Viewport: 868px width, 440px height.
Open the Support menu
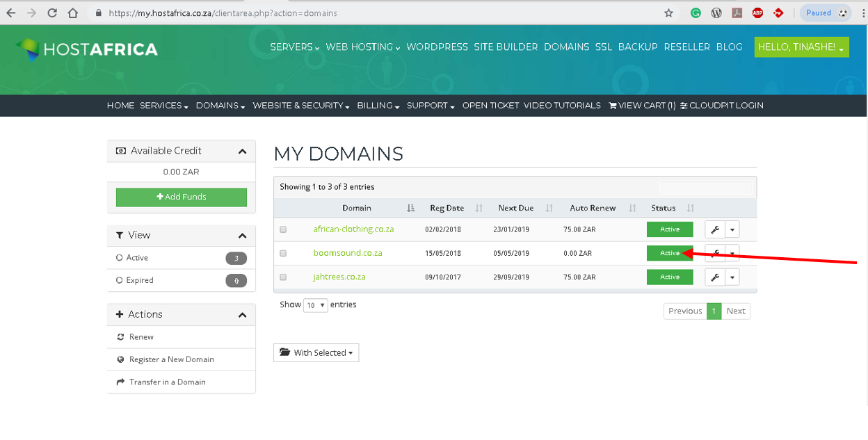point(431,106)
